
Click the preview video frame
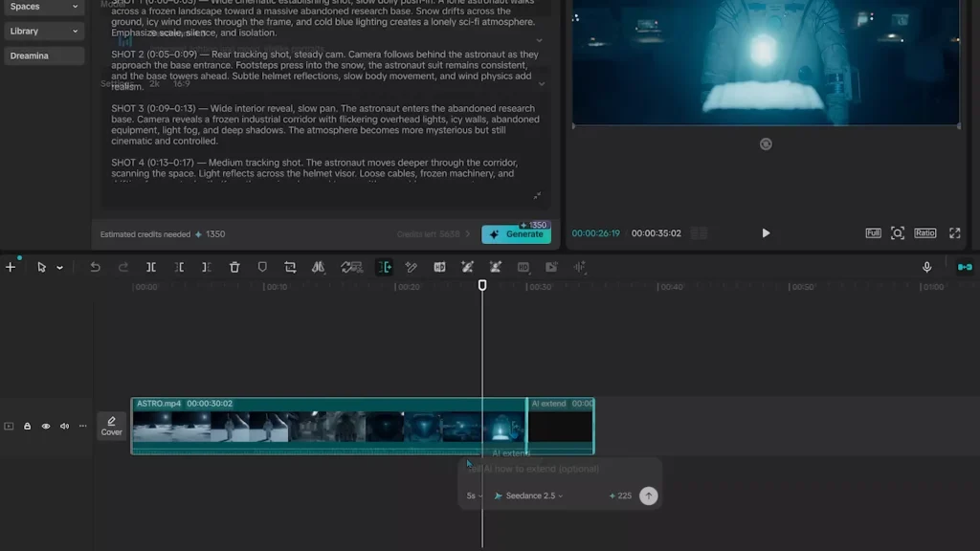766,62
